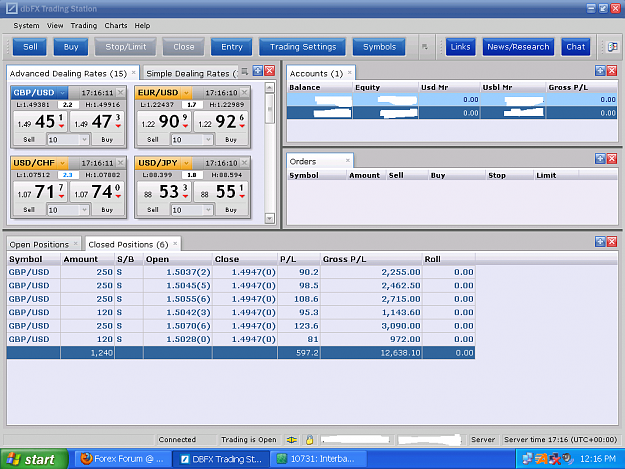The image size is (625, 469).
Task: Open the GBP/USD amount dropdown
Action: [x=84, y=140]
